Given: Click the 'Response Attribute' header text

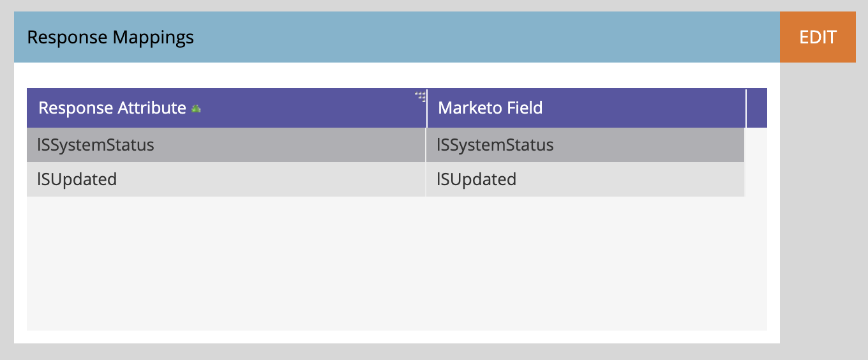Looking at the screenshot, I should [x=112, y=108].
